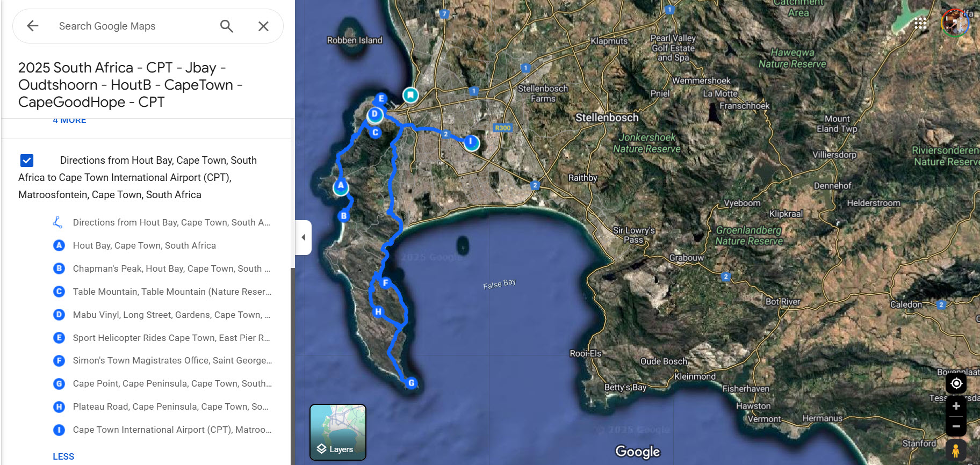Click the Franschhoek map label
The width and height of the screenshot is (980, 465).
click(x=744, y=106)
